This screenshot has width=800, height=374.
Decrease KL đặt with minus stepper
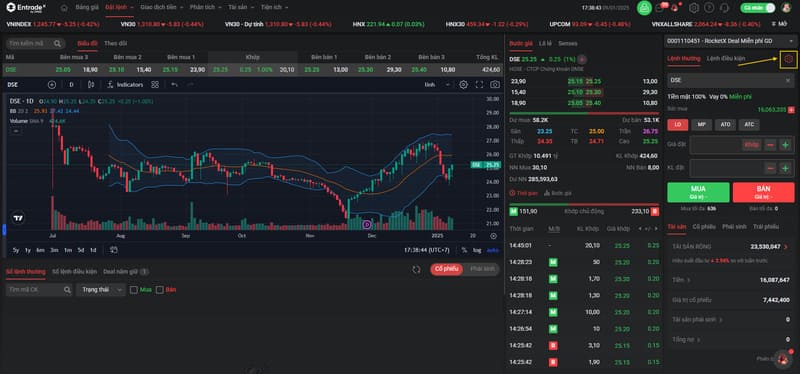click(x=770, y=167)
